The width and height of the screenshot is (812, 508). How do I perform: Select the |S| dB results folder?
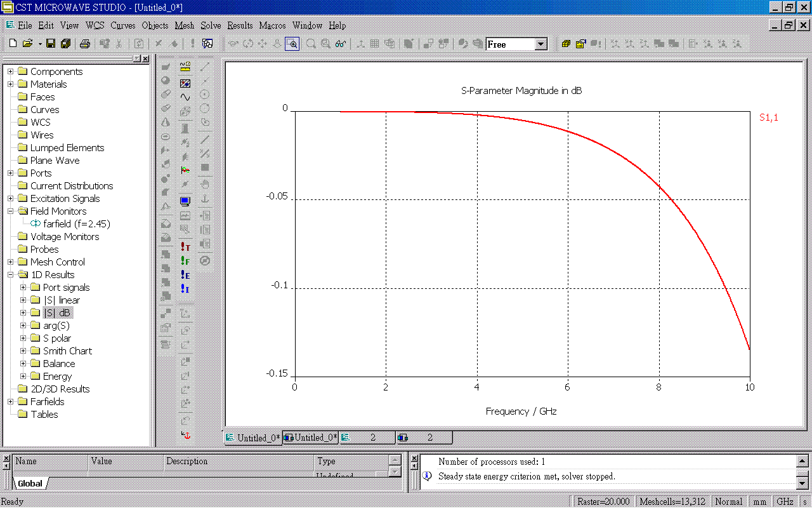tap(57, 312)
